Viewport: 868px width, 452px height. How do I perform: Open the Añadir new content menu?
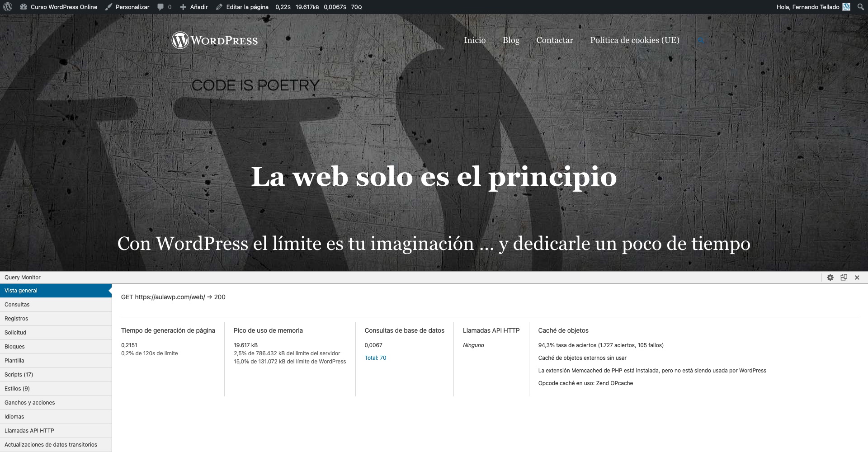194,7
